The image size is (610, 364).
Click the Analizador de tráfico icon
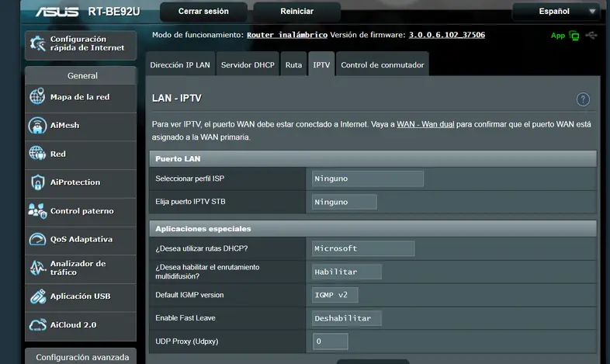point(37,268)
